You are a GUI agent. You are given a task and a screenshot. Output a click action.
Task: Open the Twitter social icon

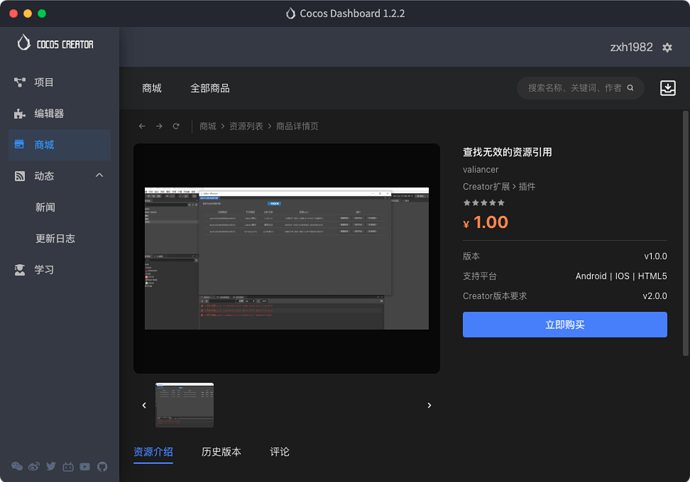[x=51, y=466]
